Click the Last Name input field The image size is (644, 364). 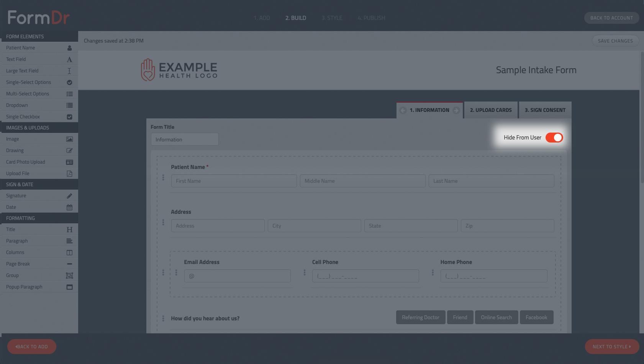point(491,181)
